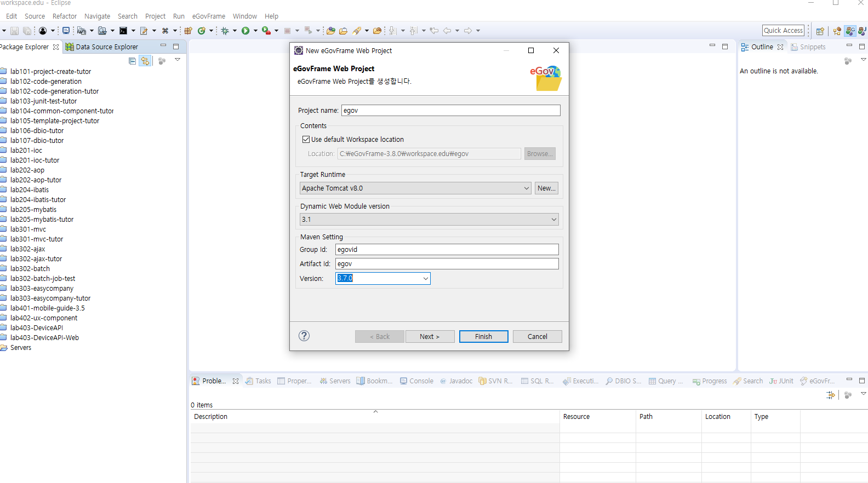The image size is (868, 483).
Task: Select the perspective icon marked J
Action: coord(863,31)
